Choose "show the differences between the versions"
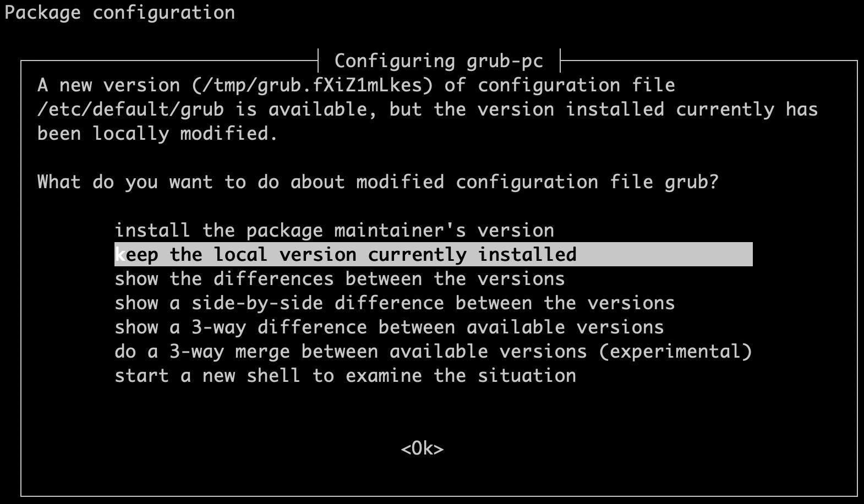The height and width of the screenshot is (504, 864). coord(339,278)
